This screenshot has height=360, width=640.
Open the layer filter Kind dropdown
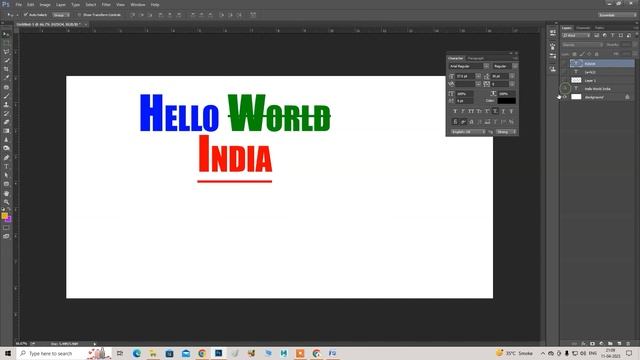tap(576, 36)
